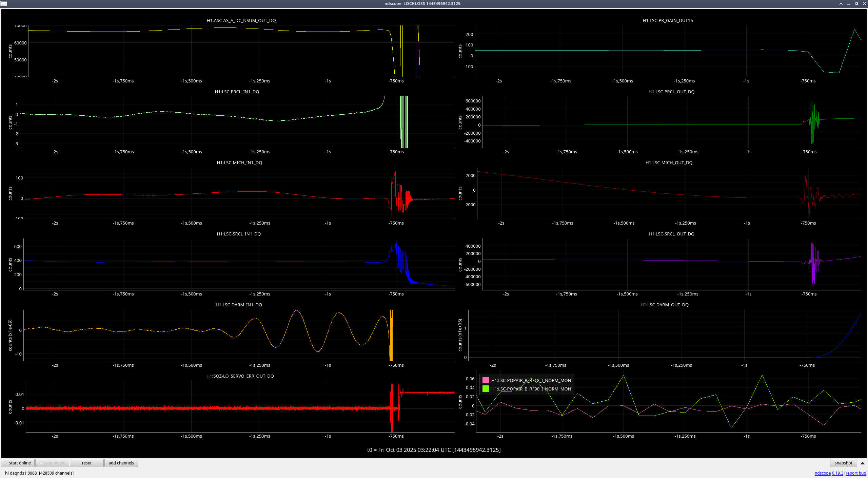Click the report bug link

click(856, 473)
